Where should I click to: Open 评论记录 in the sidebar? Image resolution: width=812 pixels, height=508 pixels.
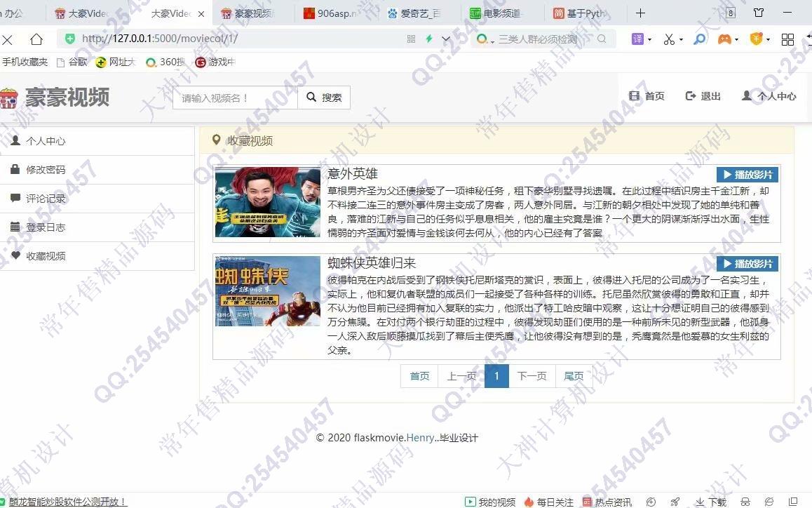coord(97,199)
